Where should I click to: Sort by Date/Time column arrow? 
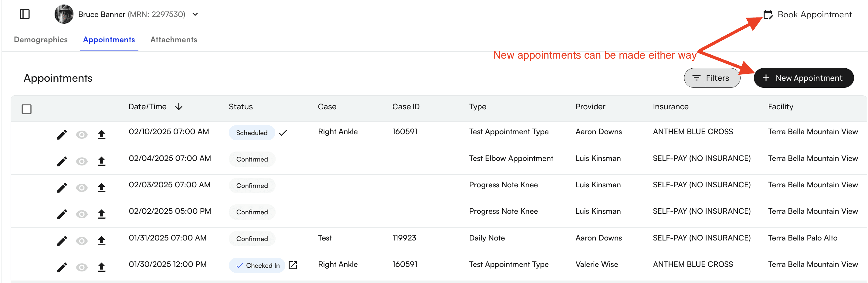178,107
